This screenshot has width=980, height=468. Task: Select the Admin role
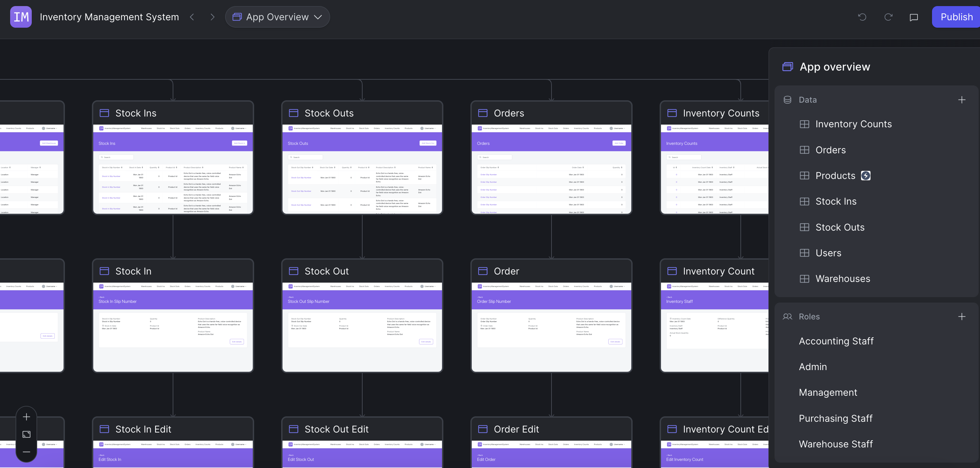tap(813, 367)
